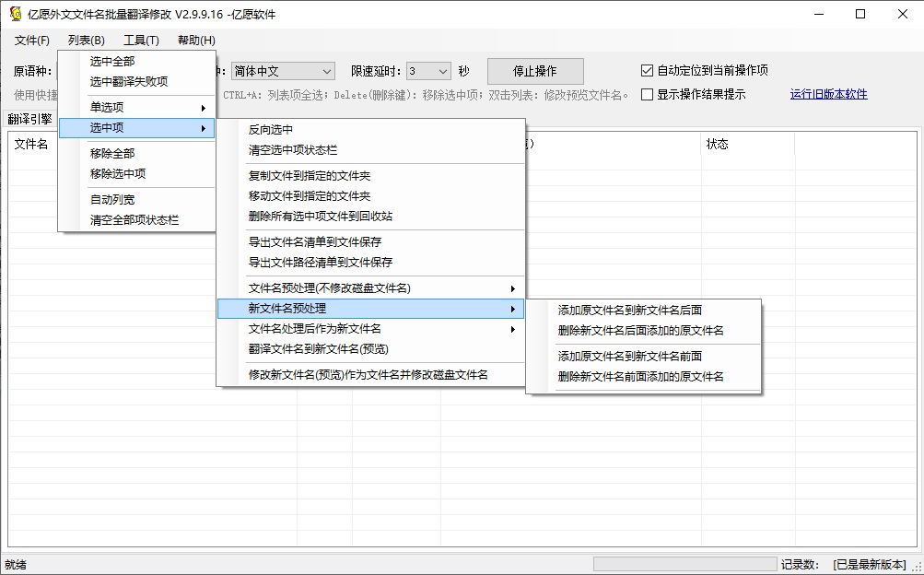Expand the 选中项 submenu
This screenshot has height=575, width=924.
click(136, 128)
